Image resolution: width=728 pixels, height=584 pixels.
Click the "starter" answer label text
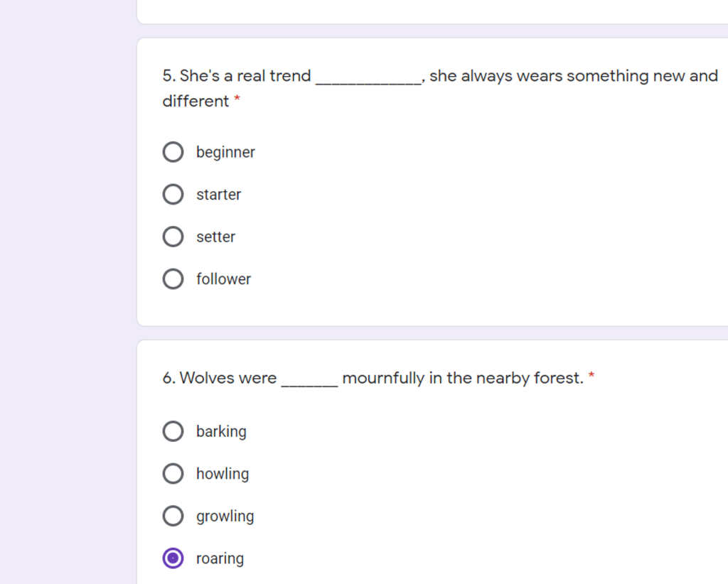tap(219, 195)
